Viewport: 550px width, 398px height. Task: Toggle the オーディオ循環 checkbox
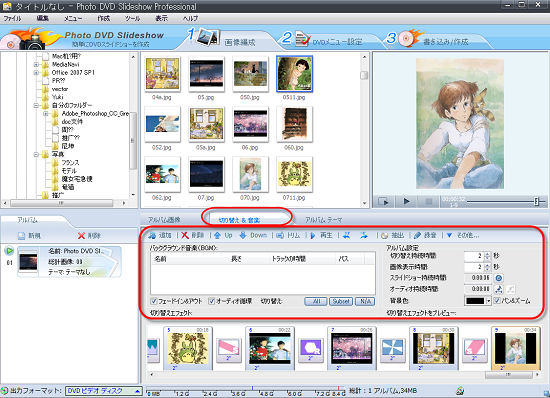212,301
